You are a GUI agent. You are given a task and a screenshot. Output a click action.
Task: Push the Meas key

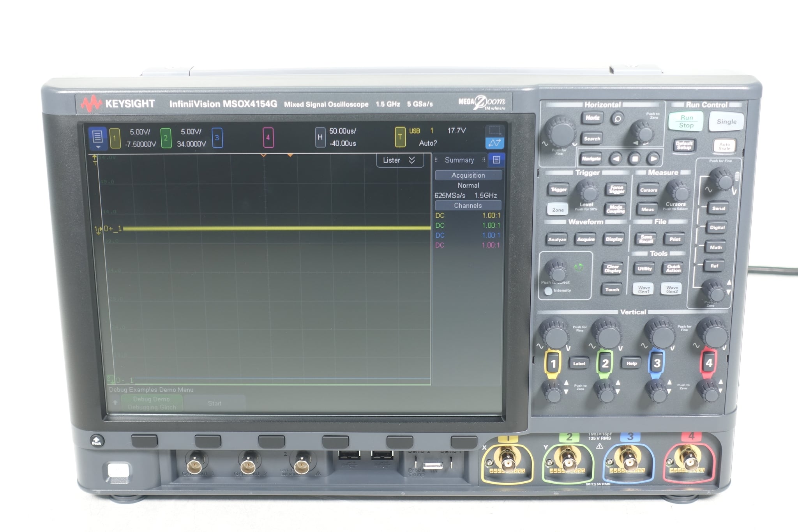pyautogui.click(x=647, y=209)
